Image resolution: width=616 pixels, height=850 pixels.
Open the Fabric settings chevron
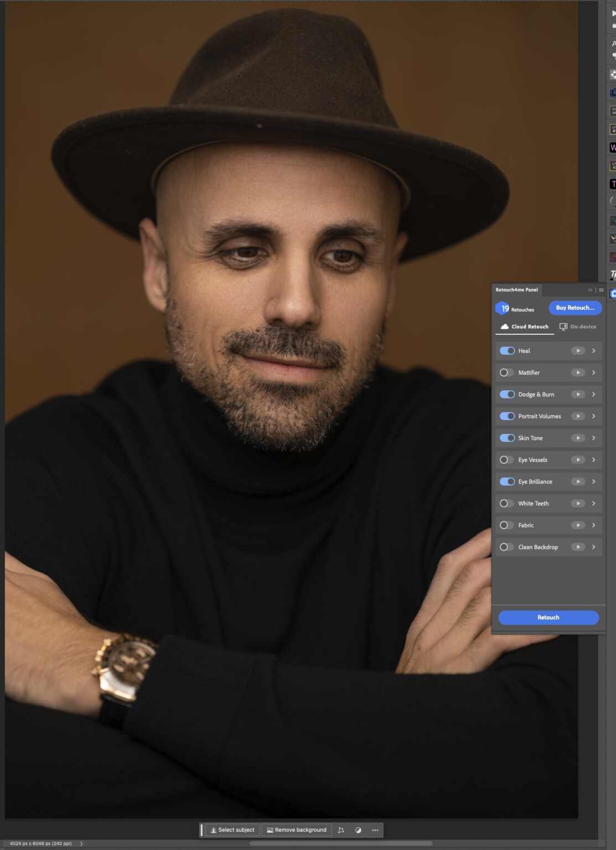pyautogui.click(x=594, y=525)
